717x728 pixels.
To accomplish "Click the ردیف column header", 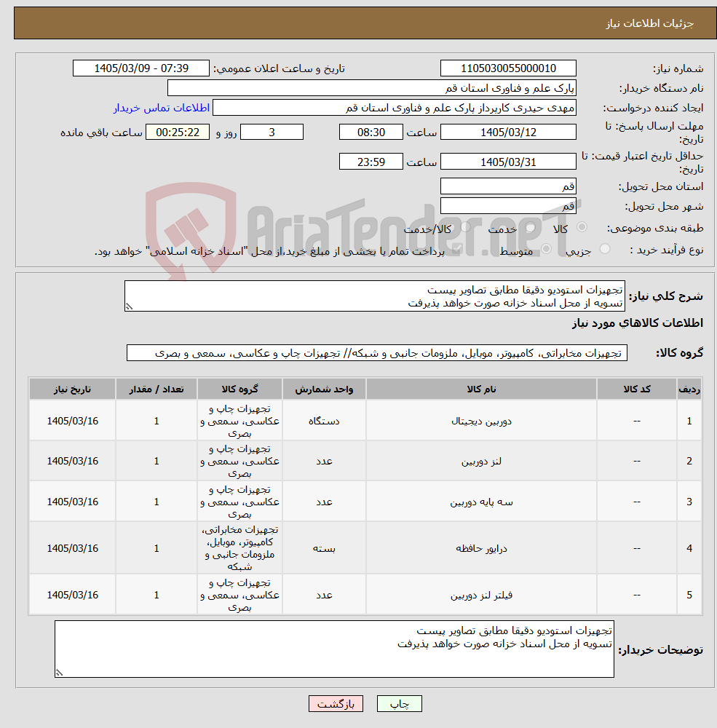I will [689, 389].
